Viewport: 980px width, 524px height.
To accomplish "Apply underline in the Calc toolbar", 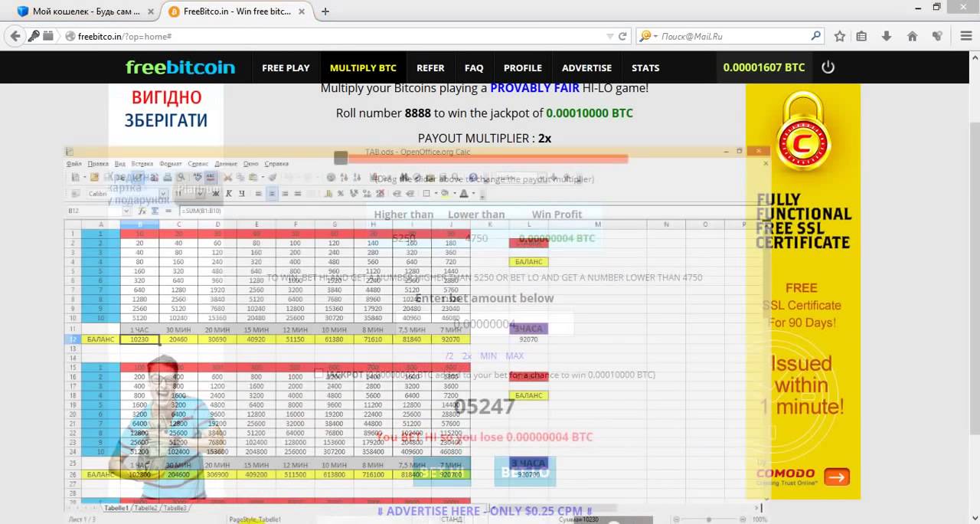I will tap(242, 193).
